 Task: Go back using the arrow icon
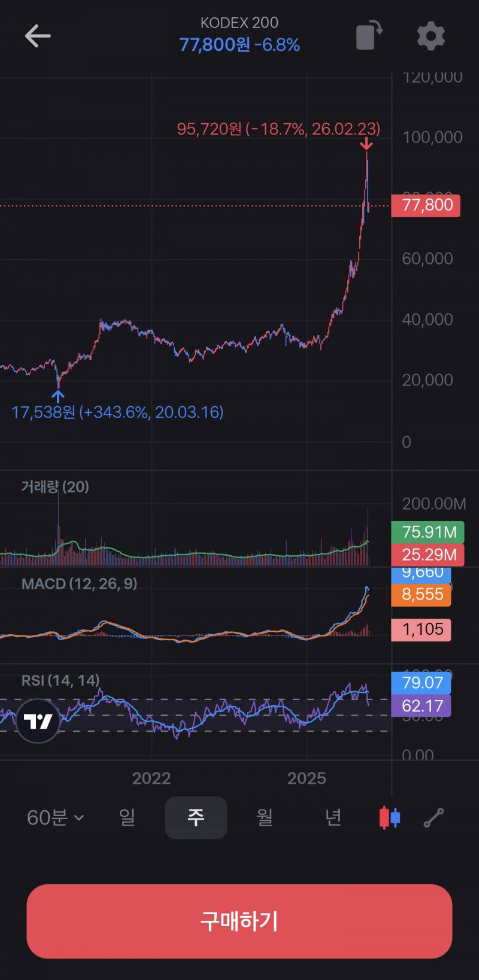(x=37, y=36)
